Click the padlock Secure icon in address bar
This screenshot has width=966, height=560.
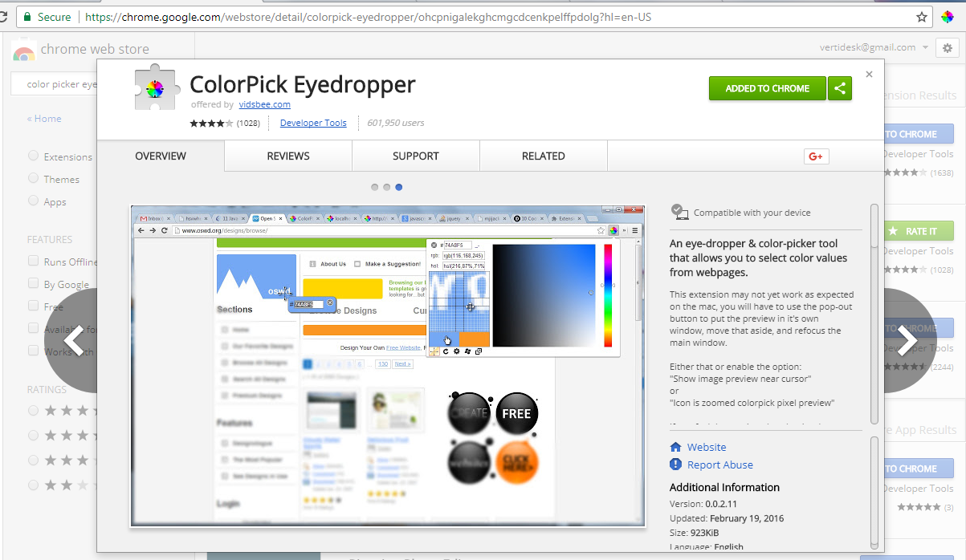pos(26,16)
